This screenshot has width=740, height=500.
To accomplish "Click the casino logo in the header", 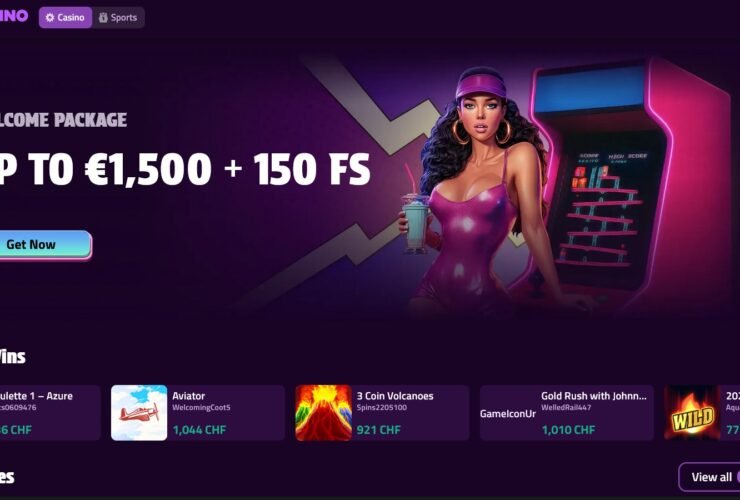I will click(x=14, y=16).
